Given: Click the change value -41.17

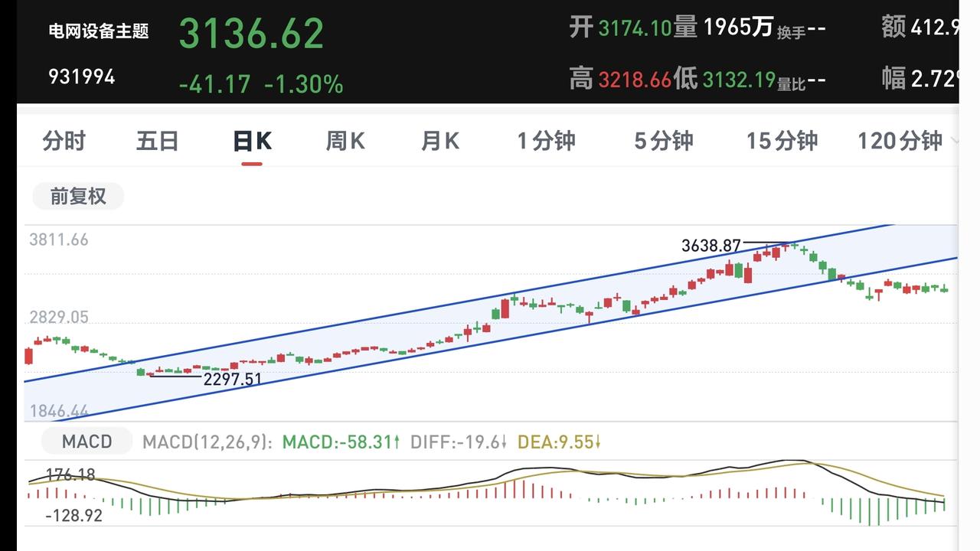Looking at the screenshot, I should (214, 84).
